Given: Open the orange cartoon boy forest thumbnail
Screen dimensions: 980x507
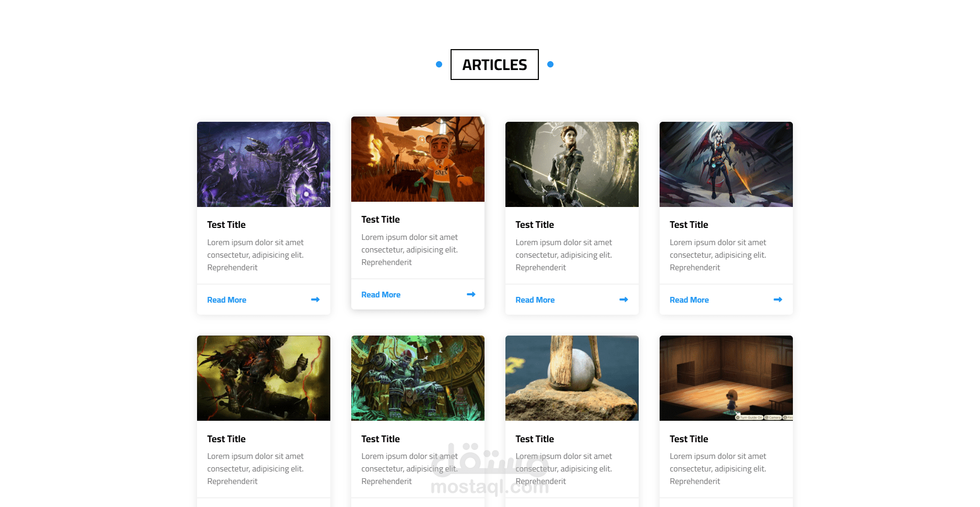Looking at the screenshot, I should [x=418, y=159].
